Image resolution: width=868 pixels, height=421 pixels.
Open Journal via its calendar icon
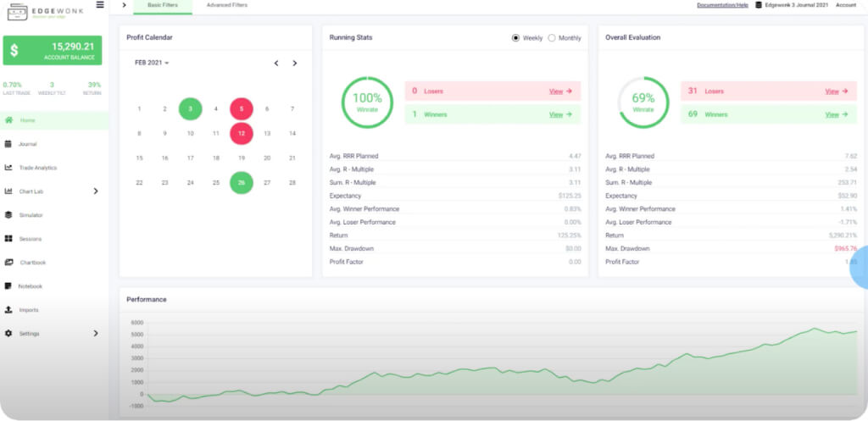(8, 144)
